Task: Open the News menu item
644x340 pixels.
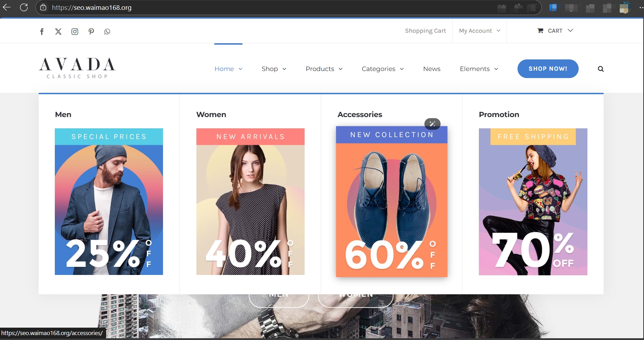Action: [x=432, y=69]
